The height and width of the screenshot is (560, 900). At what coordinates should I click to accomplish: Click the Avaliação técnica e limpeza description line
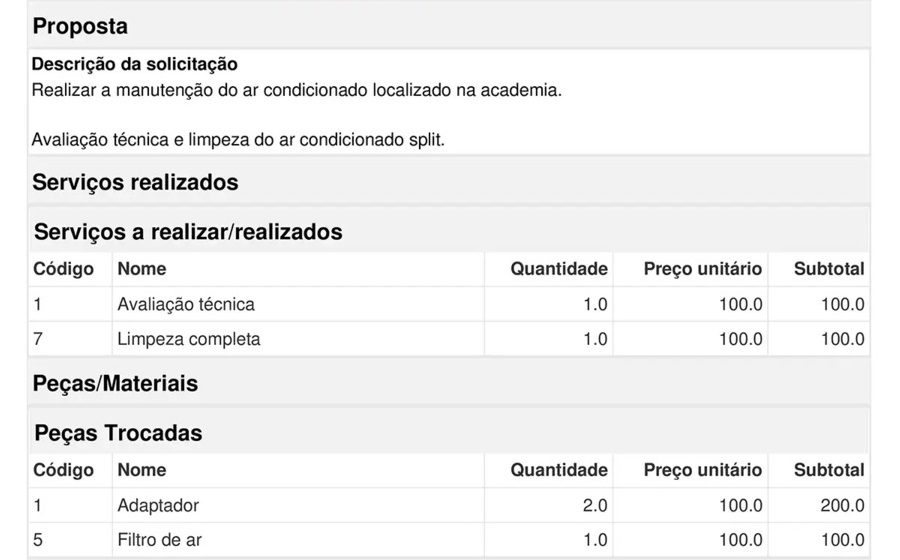238,139
